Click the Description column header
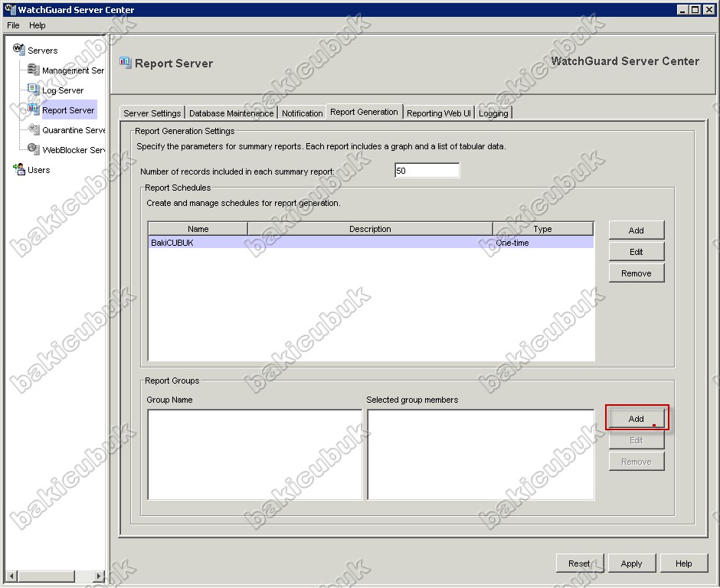The height and width of the screenshot is (588, 720). pos(370,229)
